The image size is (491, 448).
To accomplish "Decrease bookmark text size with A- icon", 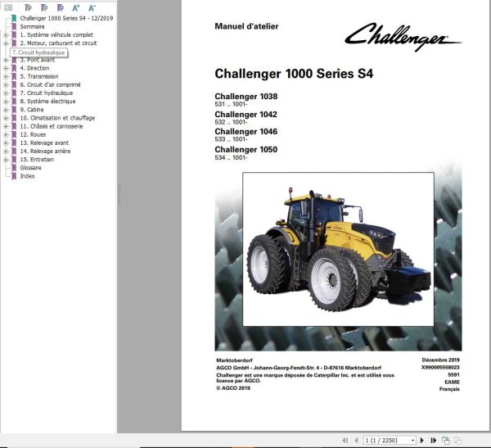I will coord(92,8).
